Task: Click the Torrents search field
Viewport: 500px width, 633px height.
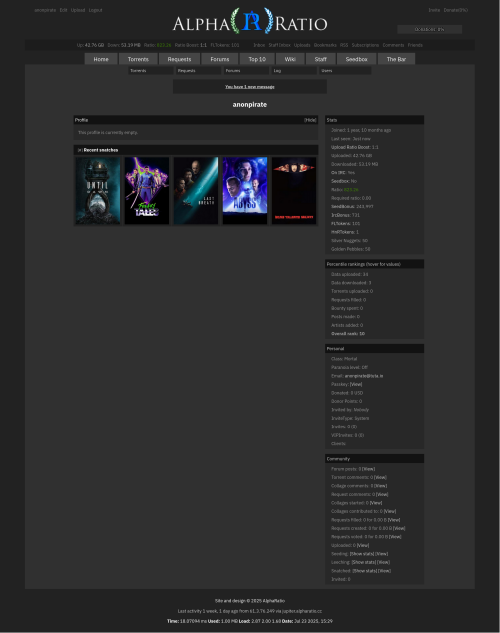Action: [x=151, y=71]
